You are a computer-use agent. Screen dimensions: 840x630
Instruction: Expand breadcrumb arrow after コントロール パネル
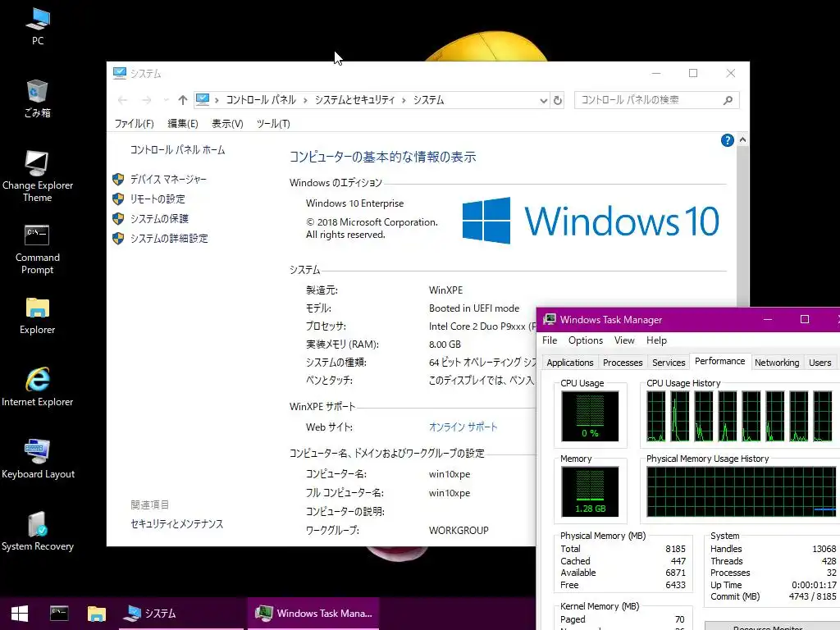305,100
